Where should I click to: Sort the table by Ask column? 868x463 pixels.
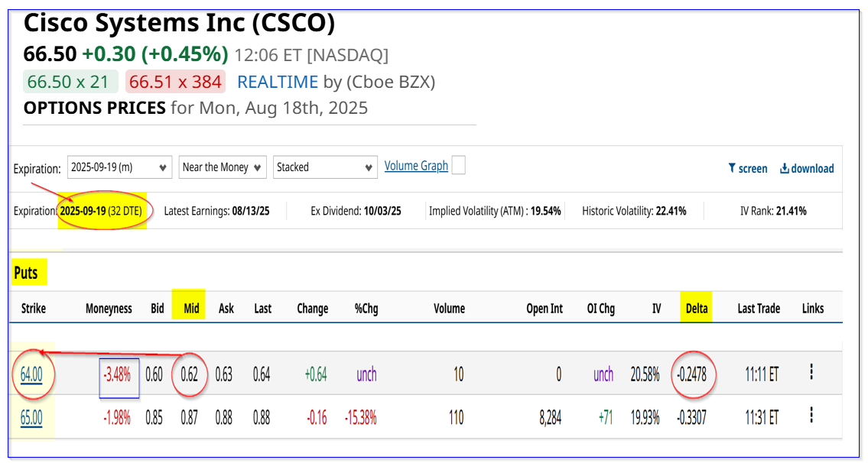[226, 309]
